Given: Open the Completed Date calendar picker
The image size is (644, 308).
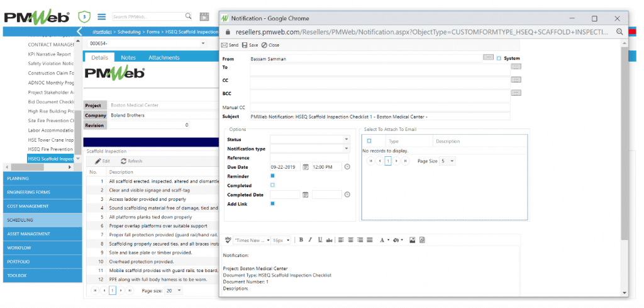Looking at the screenshot, I should [306, 195].
